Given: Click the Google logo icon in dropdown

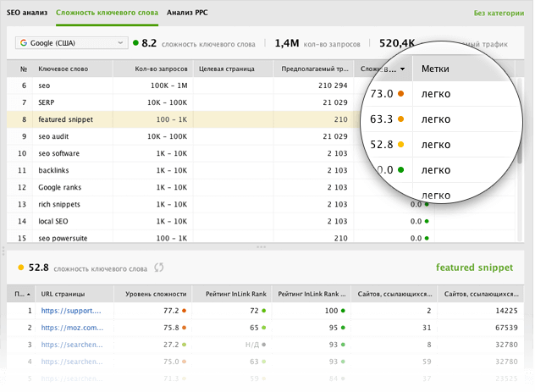Looking at the screenshot, I should click(24, 43).
